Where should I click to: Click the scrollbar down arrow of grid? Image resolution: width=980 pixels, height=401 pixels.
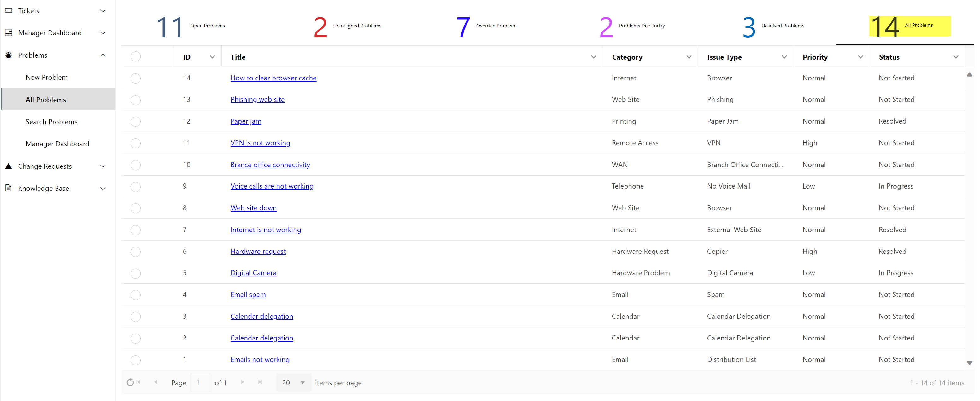(969, 363)
